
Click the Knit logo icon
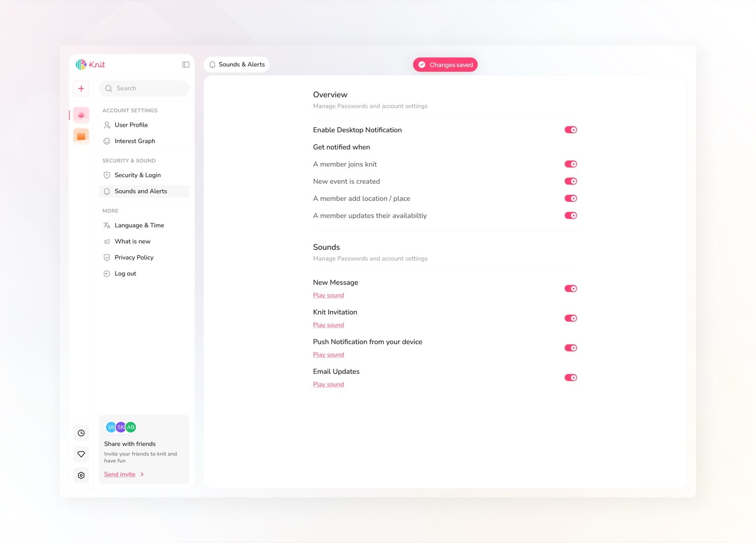coord(81,64)
